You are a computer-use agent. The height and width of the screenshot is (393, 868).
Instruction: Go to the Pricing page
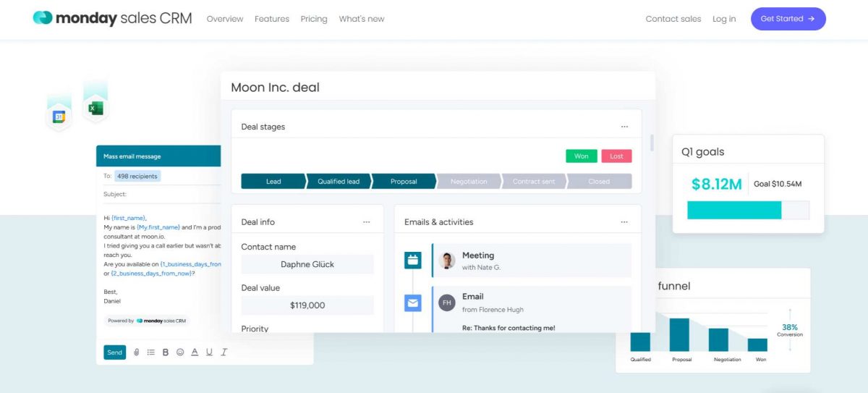[314, 19]
